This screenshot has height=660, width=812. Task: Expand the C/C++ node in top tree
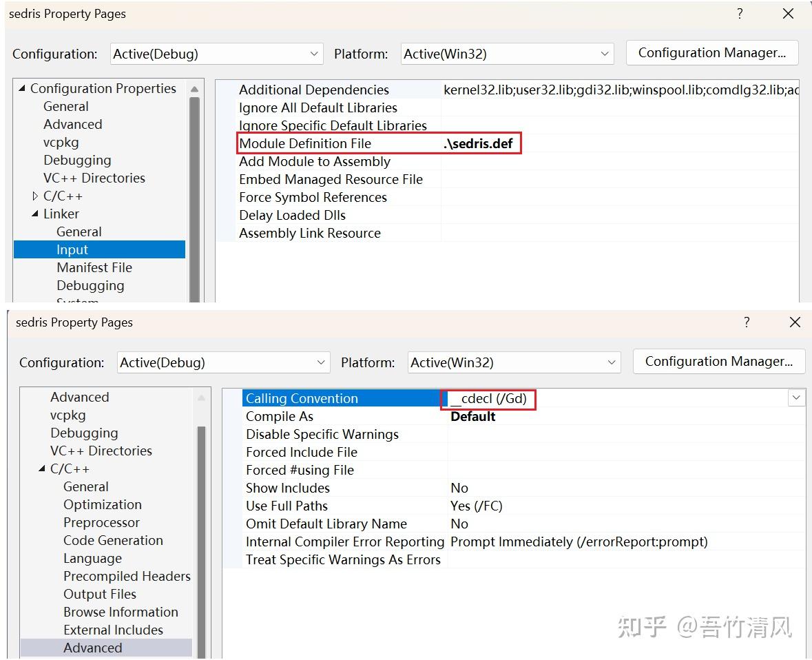click(34, 196)
